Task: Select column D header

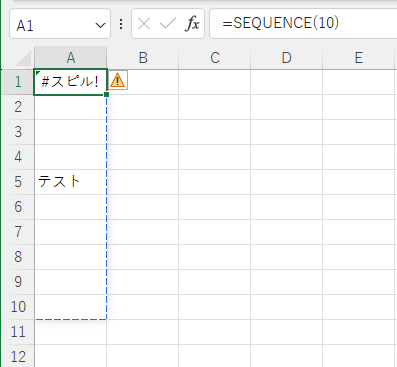Action: (287, 58)
